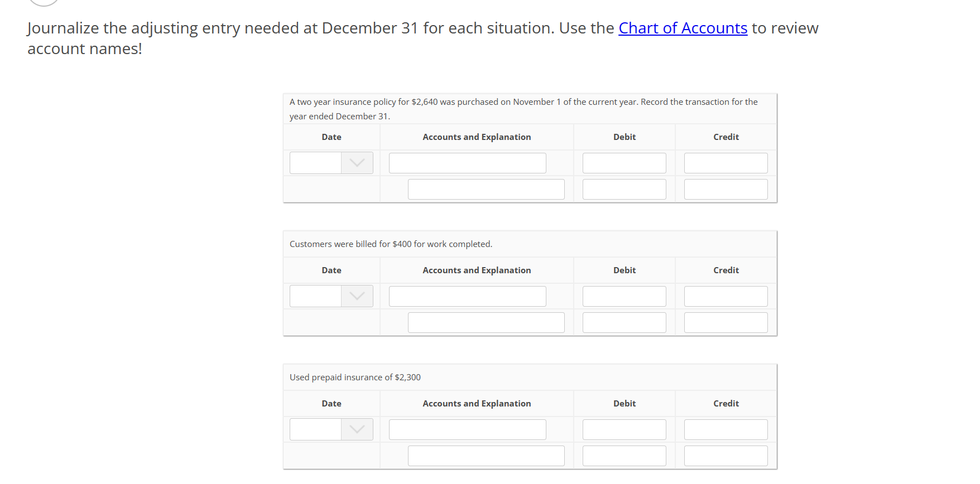Click the Debit header in customers billed table
This screenshot has height=484, width=980.
coord(624,270)
